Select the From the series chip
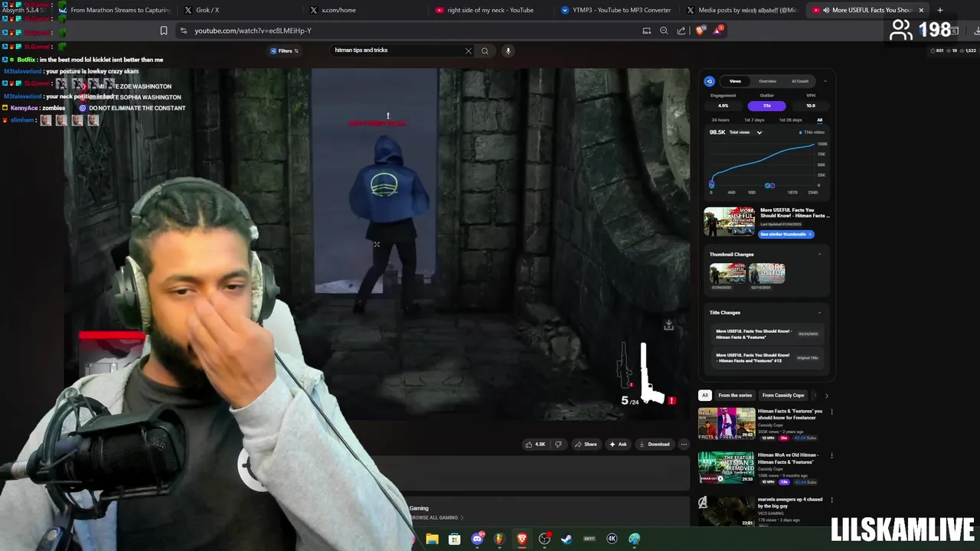 735,396
